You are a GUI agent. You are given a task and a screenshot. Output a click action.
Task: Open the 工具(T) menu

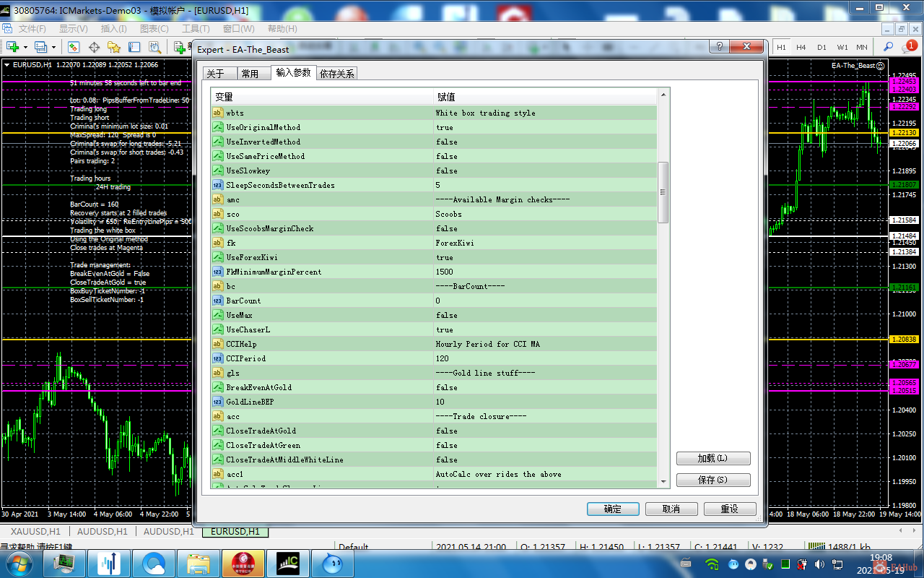[x=196, y=29]
